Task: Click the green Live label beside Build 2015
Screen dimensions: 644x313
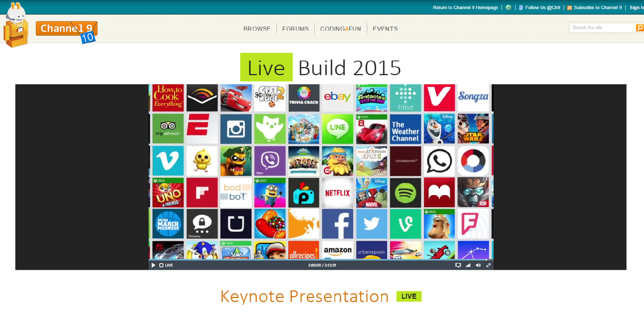Action: [266, 68]
